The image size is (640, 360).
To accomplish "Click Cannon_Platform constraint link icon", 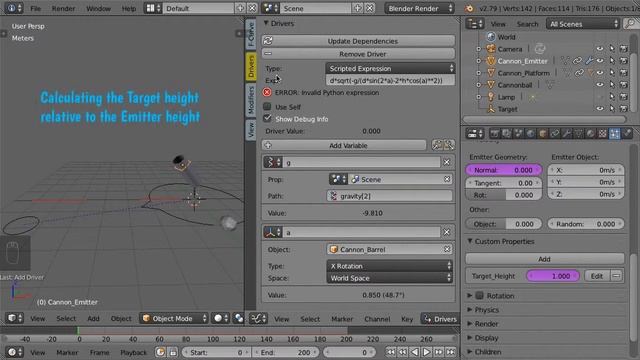I will (x=579, y=73).
